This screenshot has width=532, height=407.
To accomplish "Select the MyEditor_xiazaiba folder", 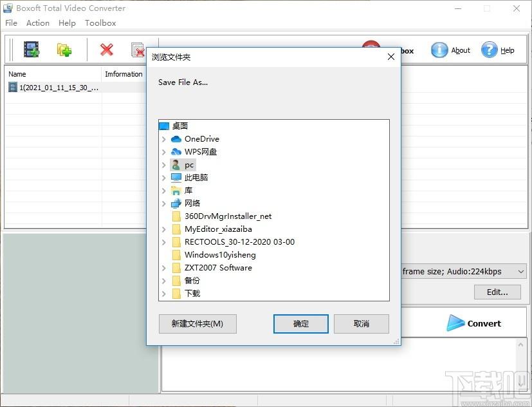I will 218,229.
